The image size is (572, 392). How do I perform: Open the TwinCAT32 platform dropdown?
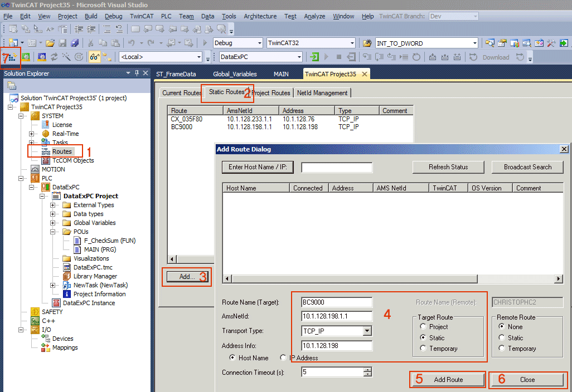(352, 43)
